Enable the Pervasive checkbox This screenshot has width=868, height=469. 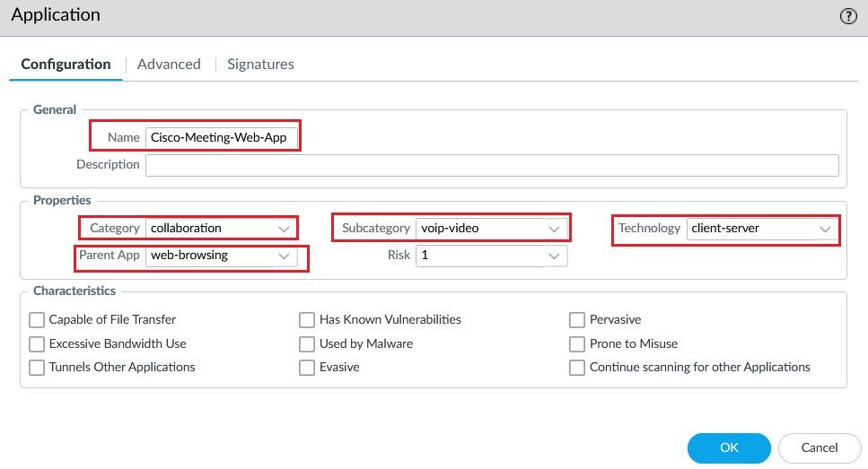click(577, 319)
